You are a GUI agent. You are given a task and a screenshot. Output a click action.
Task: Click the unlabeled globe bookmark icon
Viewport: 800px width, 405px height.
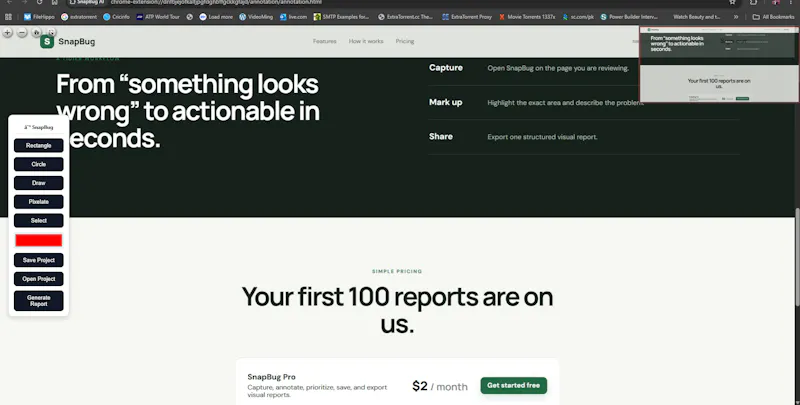[x=190, y=17]
